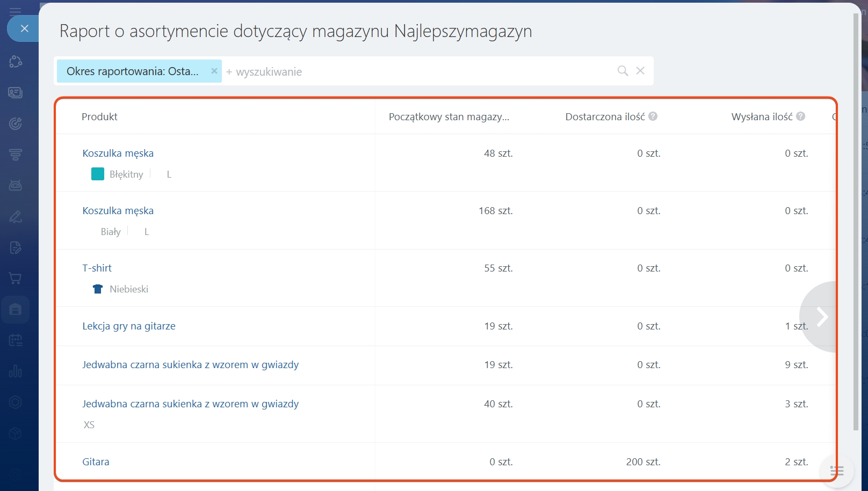The image size is (868, 491).
Task: Open the shopping cart sidebar icon
Action: click(16, 278)
